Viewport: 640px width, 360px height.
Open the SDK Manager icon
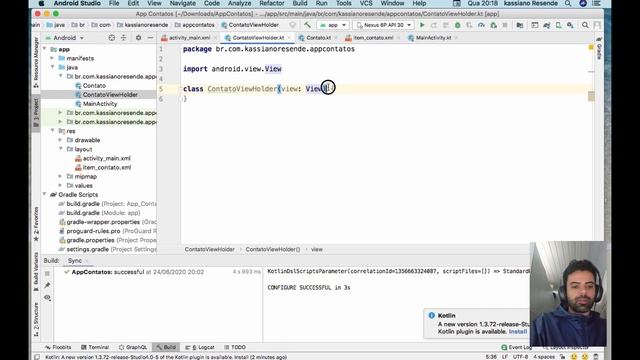pos(570,25)
